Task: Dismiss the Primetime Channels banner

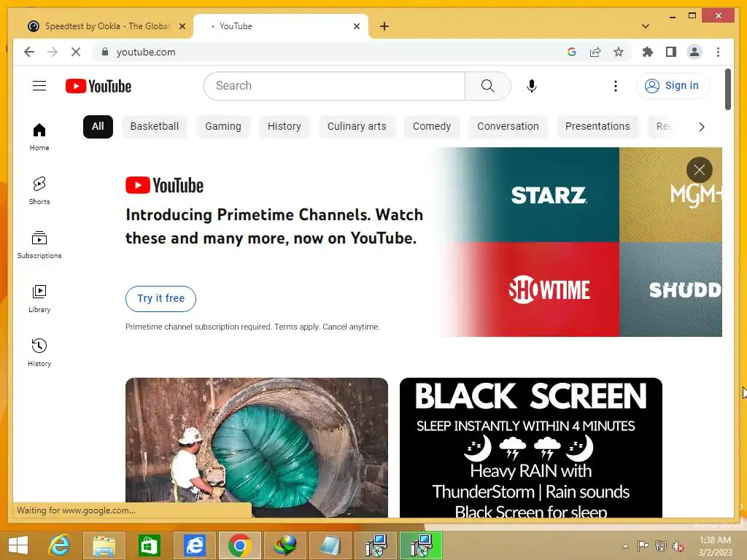Action: [x=699, y=170]
